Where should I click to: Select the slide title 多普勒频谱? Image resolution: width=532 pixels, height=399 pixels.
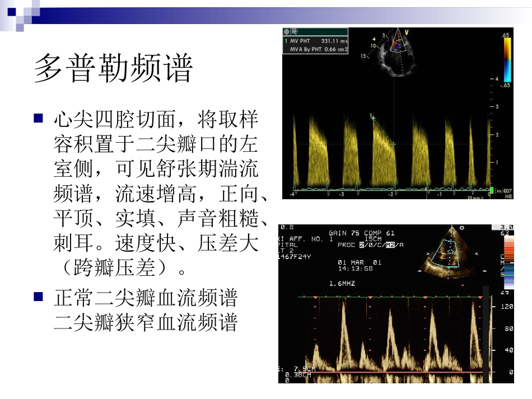click(x=114, y=68)
